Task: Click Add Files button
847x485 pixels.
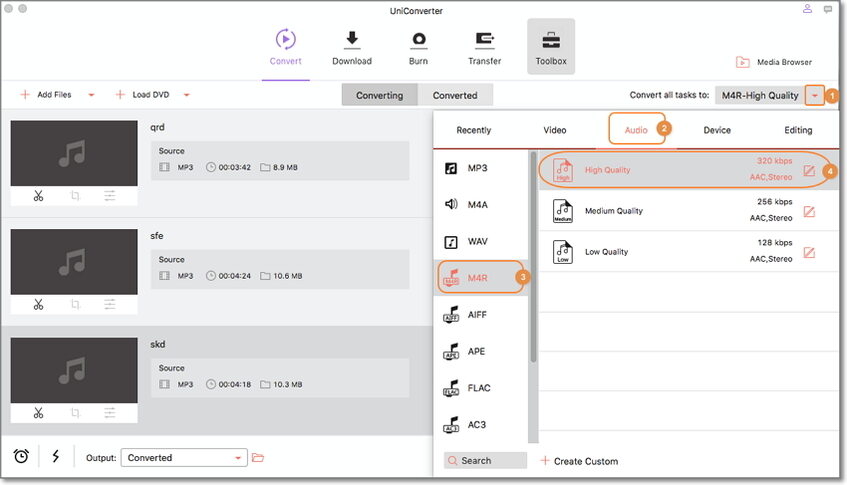Action: (46, 95)
